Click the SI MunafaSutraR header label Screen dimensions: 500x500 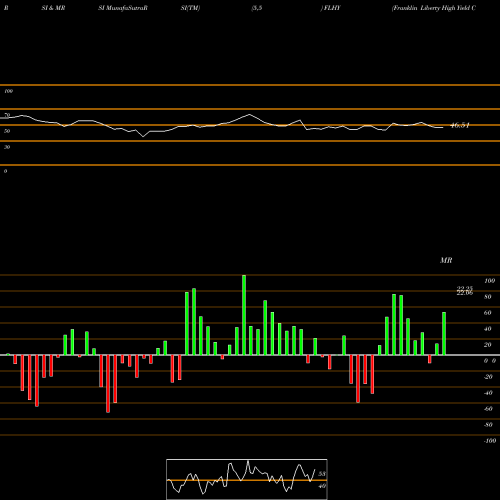click(x=123, y=8)
